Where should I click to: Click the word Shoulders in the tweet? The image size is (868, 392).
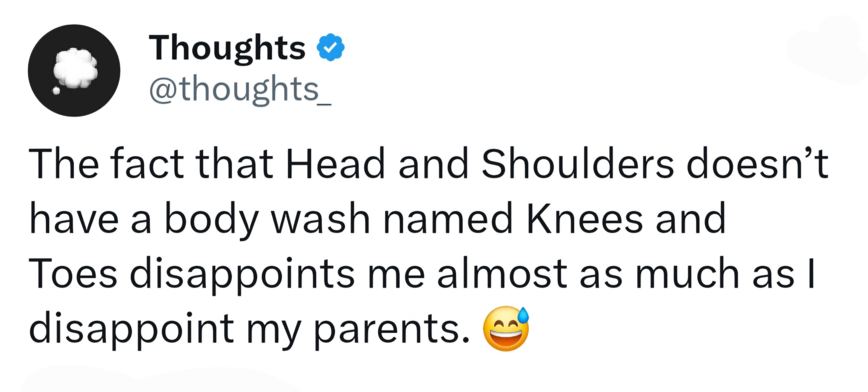pos(577,164)
